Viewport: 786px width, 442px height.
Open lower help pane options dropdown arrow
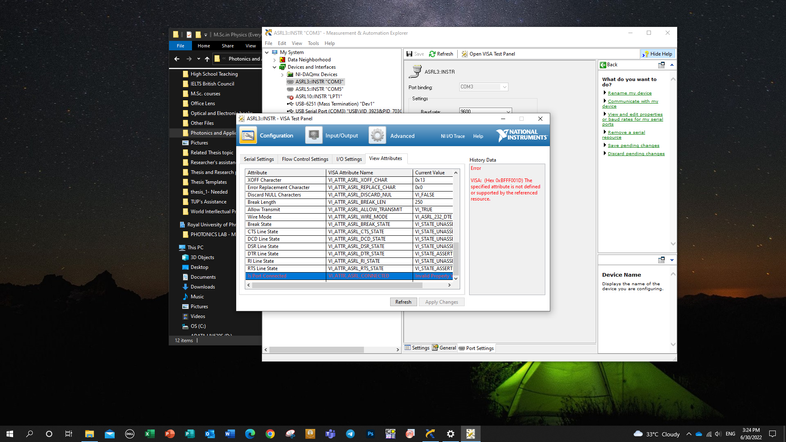672,260
